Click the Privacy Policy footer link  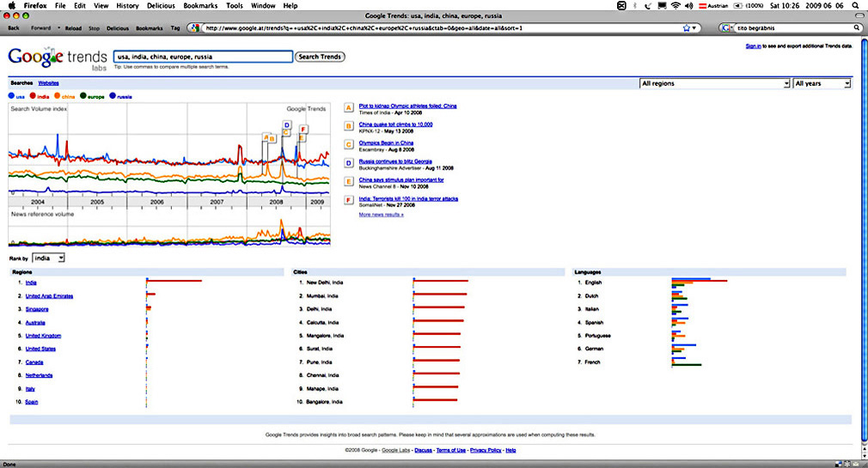click(486, 450)
